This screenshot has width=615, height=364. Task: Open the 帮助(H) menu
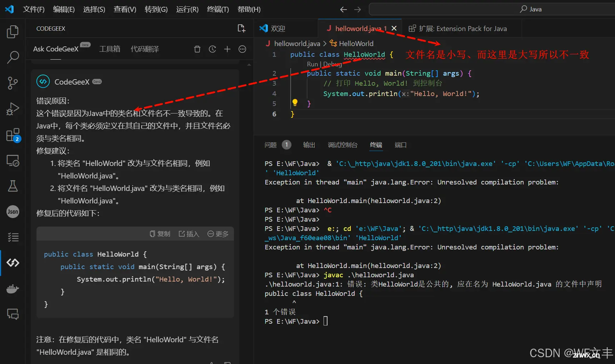pyautogui.click(x=249, y=9)
